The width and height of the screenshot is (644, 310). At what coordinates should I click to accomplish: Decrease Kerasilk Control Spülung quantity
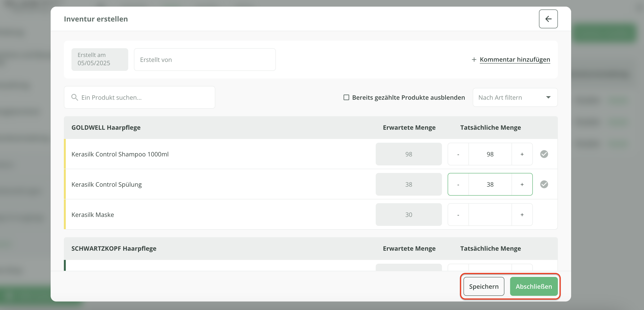458,185
